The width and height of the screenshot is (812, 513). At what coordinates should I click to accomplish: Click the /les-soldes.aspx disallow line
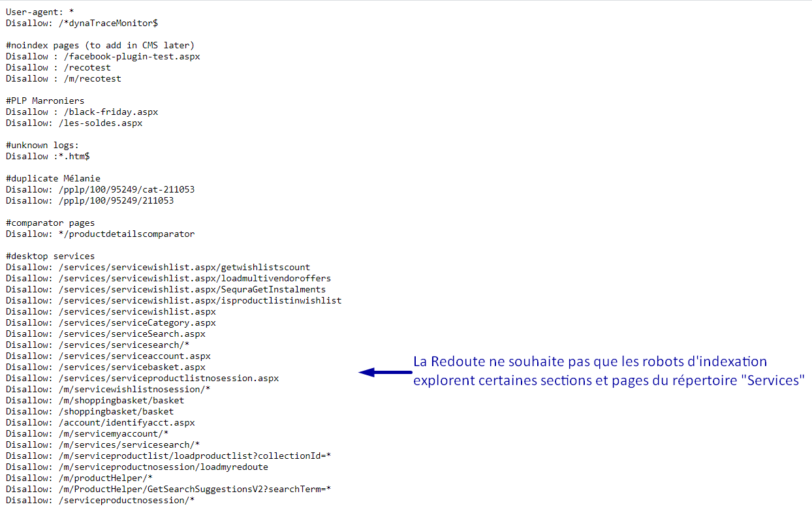tap(74, 123)
